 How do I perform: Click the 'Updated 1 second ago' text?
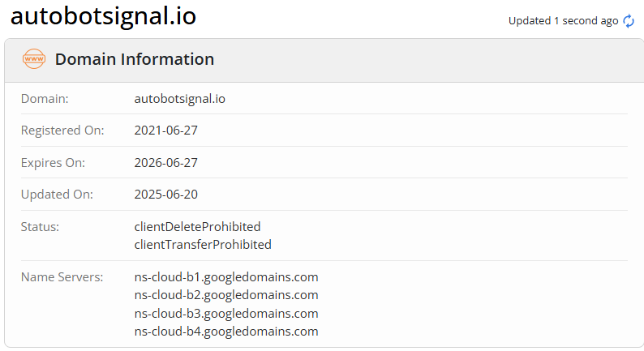pos(563,21)
